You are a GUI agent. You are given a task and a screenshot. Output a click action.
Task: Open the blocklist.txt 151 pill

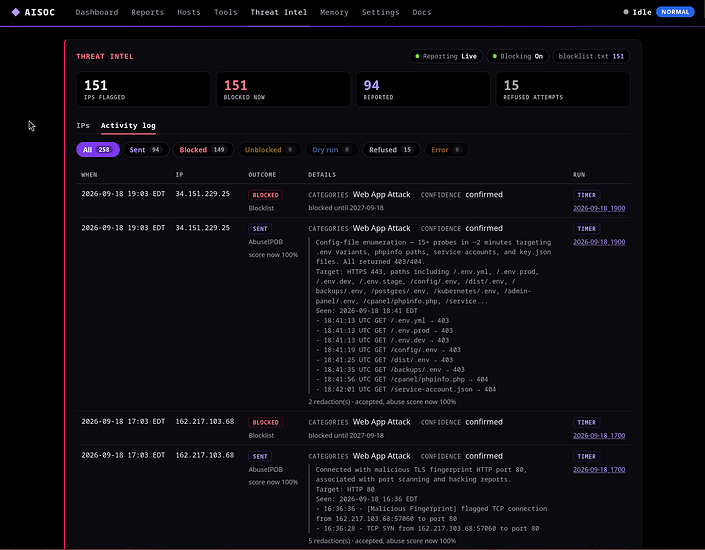[x=591, y=56]
